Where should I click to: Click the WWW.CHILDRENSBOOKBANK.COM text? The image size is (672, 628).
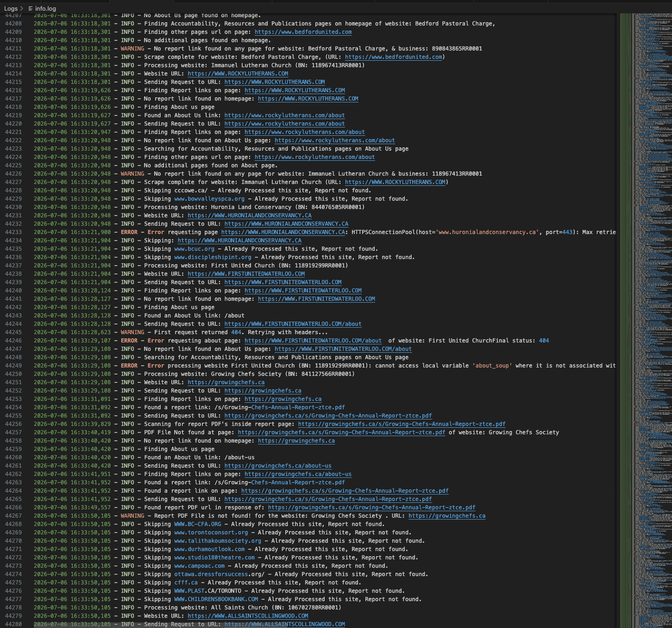216,599
